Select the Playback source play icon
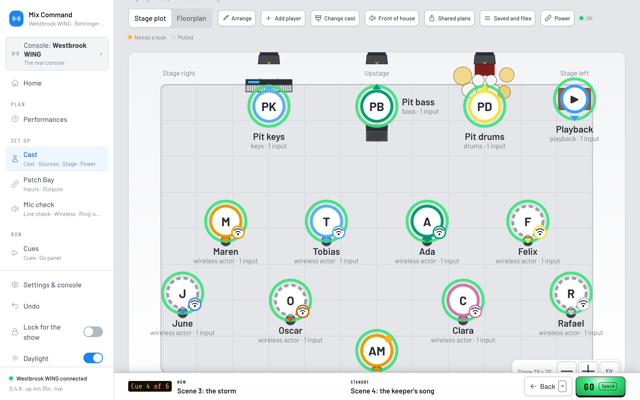 point(574,99)
